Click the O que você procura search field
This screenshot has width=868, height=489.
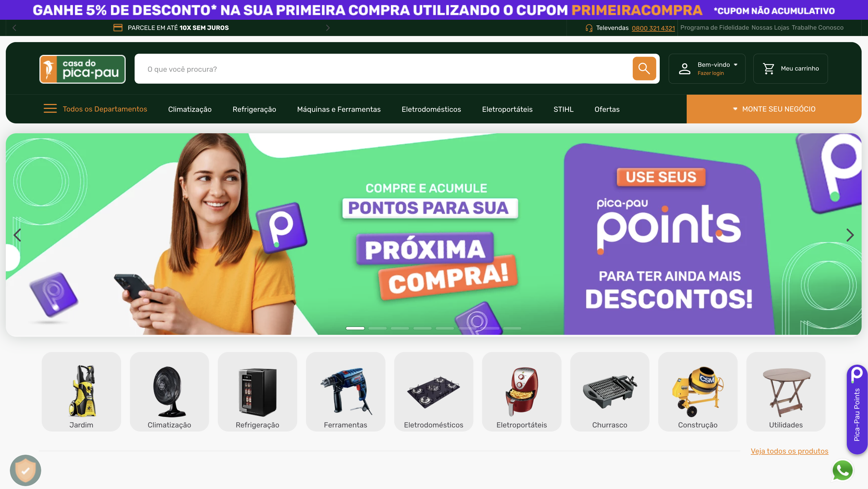pyautogui.click(x=384, y=69)
